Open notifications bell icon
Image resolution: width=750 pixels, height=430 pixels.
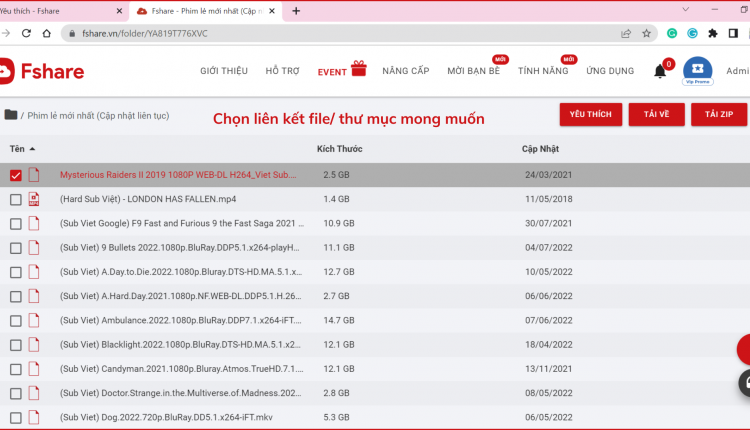tap(660, 71)
